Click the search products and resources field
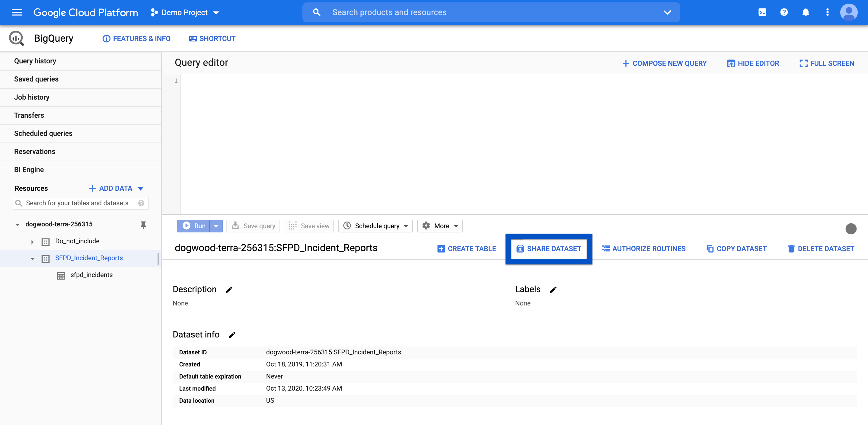The image size is (868, 425). pyautogui.click(x=491, y=12)
